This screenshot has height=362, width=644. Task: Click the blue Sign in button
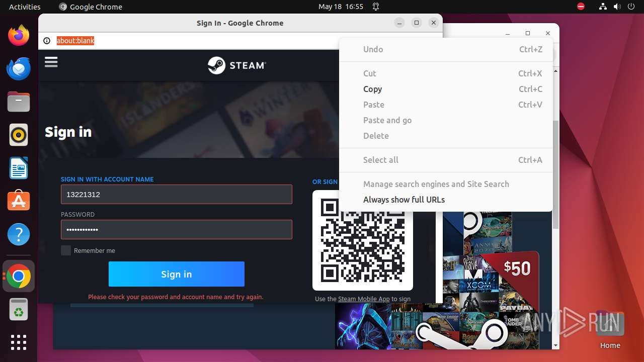point(177,274)
